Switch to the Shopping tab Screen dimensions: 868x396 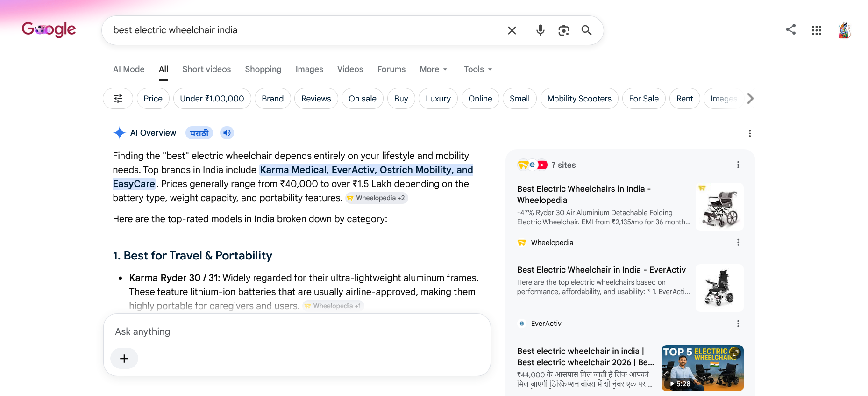pyautogui.click(x=263, y=69)
